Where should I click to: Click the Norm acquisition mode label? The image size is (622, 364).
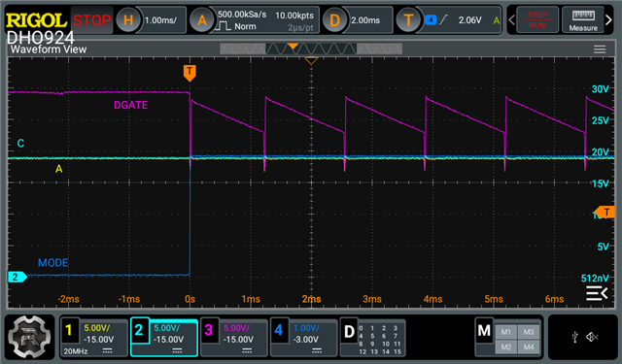(245, 26)
